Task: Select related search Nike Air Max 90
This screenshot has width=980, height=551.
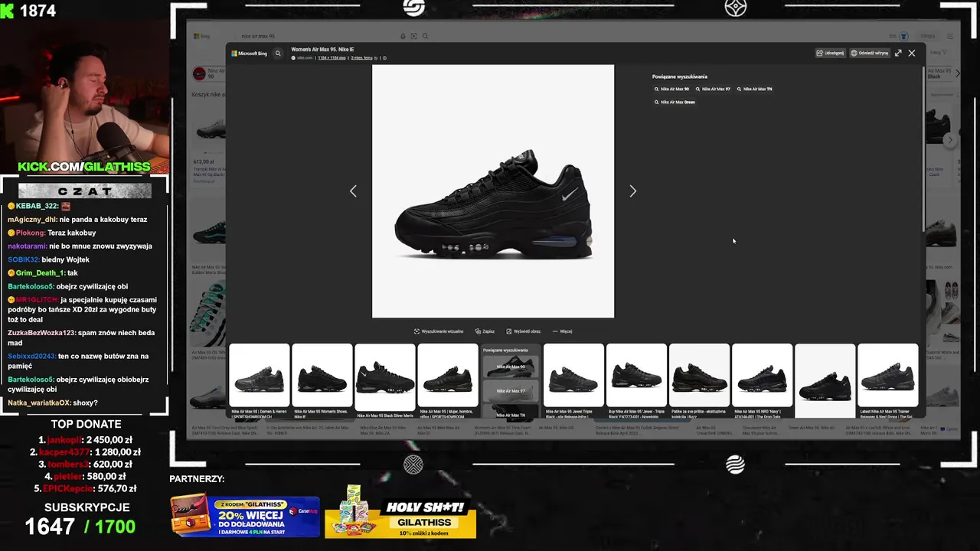Action: tap(671, 89)
